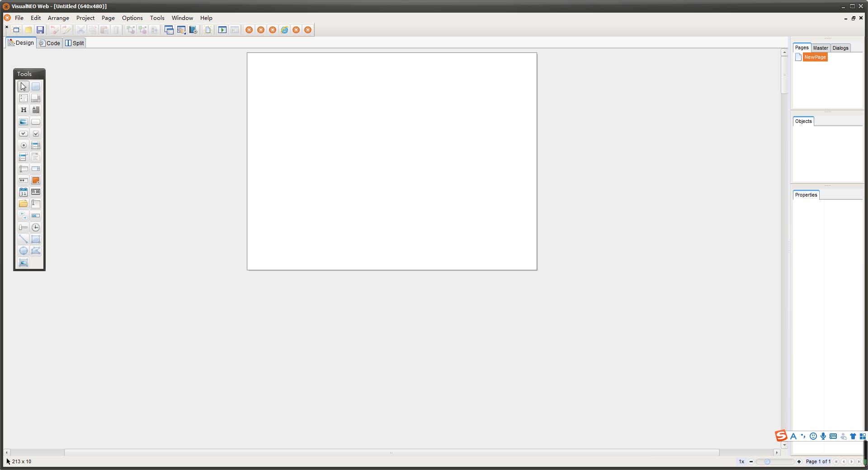Select the line drawing tool
The width and height of the screenshot is (868, 470).
pyautogui.click(x=23, y=239)
